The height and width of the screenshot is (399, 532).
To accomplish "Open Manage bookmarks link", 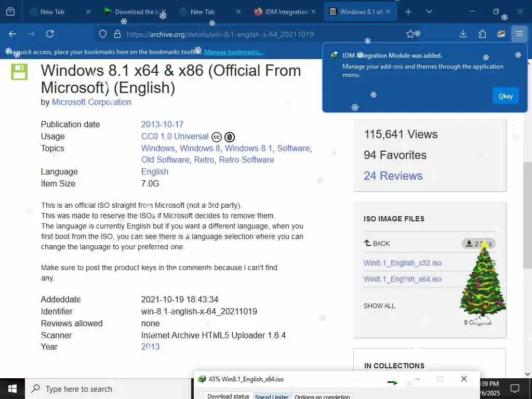I will click(x=233, y=52).
